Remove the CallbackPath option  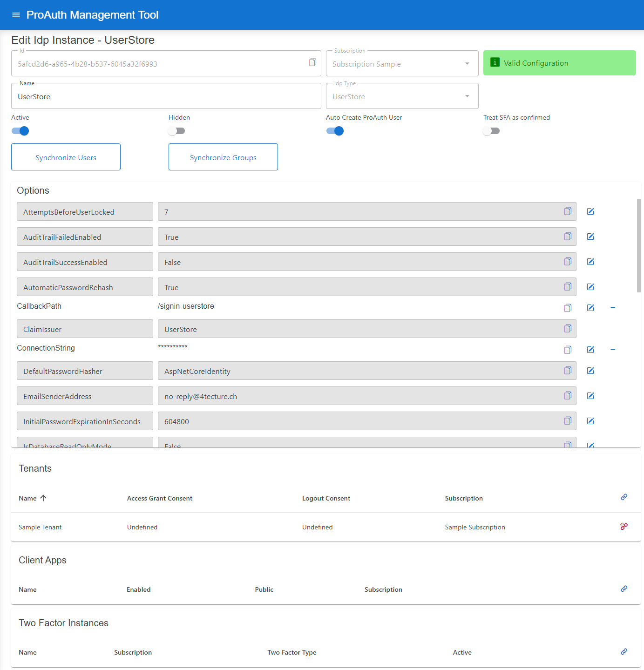click(613, 308)
